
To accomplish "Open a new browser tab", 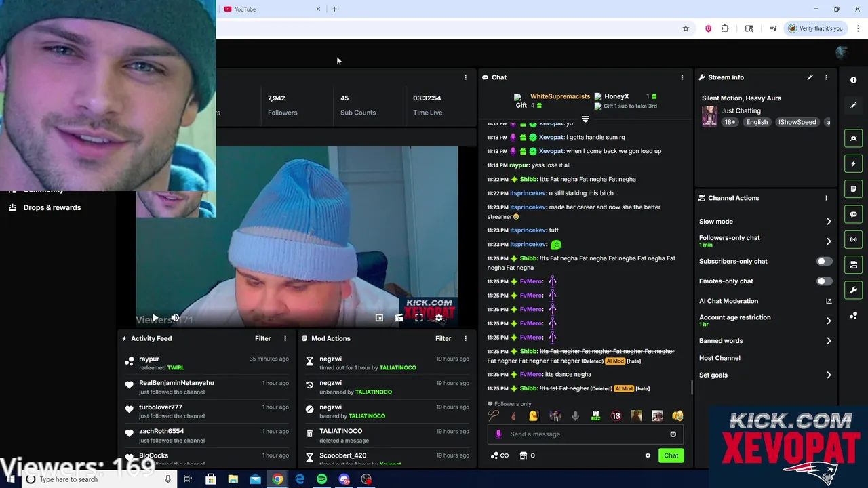I will (334, 9).
